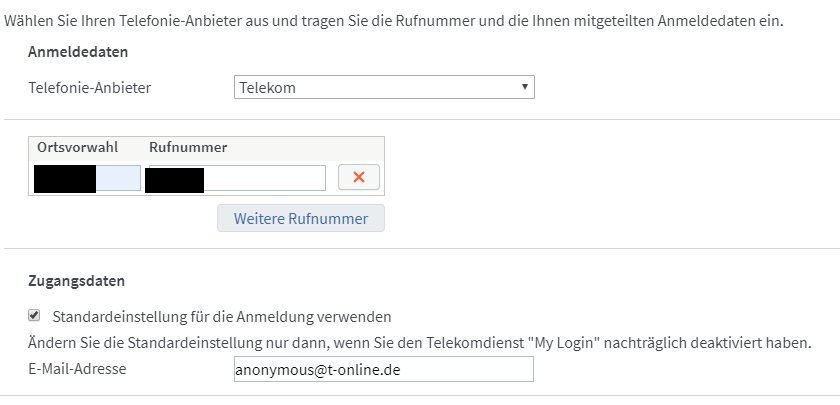Click the Zugangsdaten heading
The width and height of the screenshot is (840, 405).
[77, 281]
